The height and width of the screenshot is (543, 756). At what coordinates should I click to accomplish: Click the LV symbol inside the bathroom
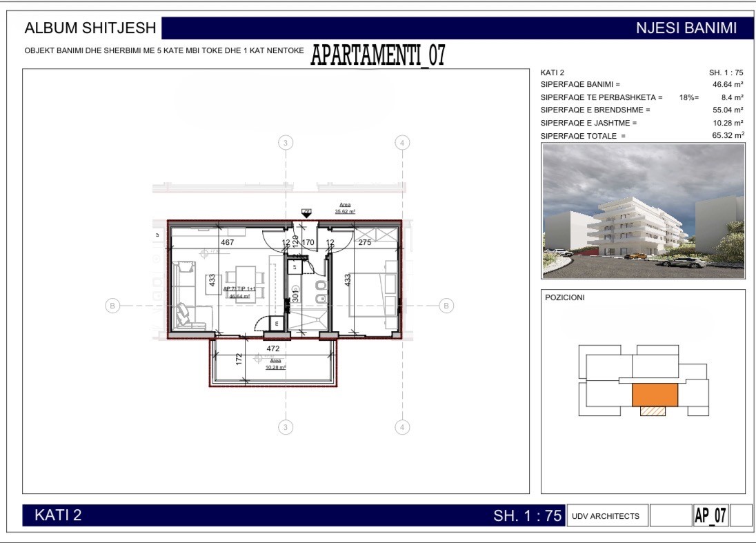[295, 266]
